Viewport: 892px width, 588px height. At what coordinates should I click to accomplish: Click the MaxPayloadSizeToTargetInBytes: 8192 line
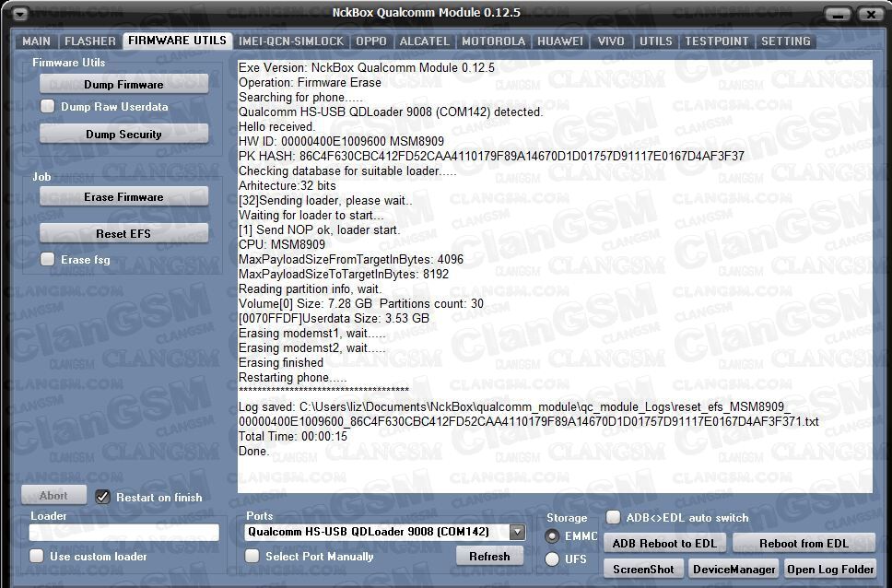pos(344,275)
